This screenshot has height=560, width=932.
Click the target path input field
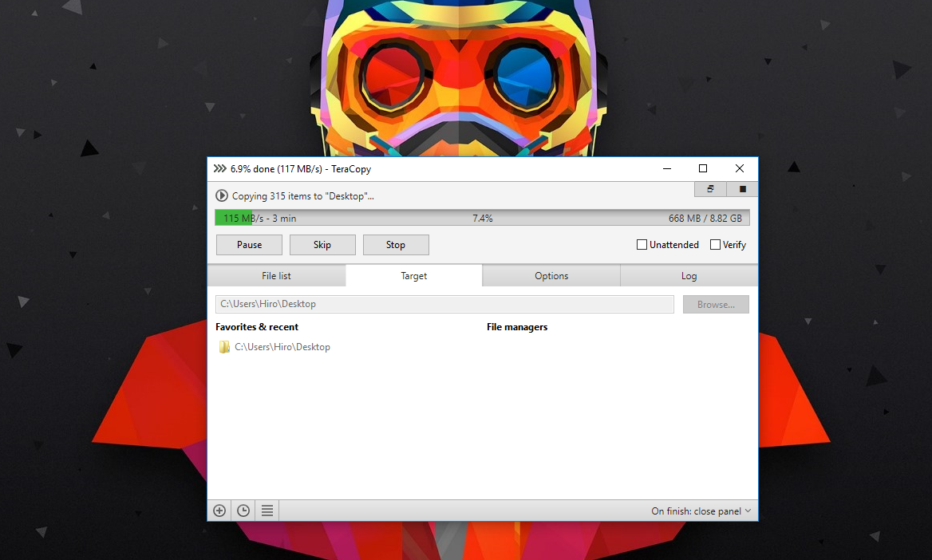(444, 304)
